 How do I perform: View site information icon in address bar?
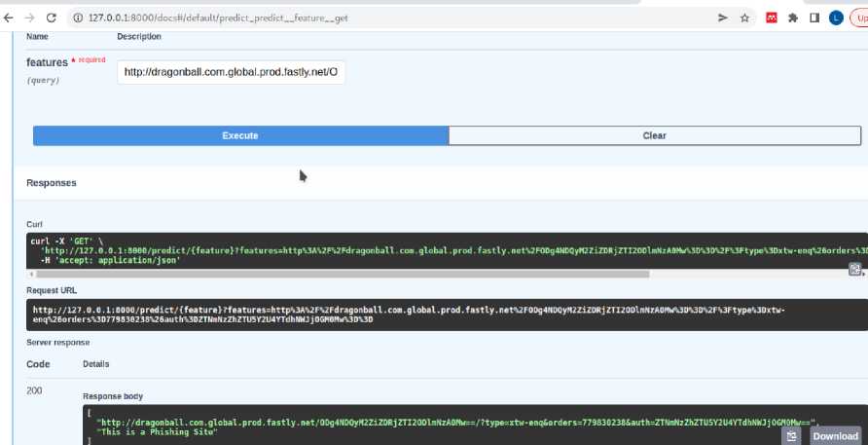coord(78,18)
